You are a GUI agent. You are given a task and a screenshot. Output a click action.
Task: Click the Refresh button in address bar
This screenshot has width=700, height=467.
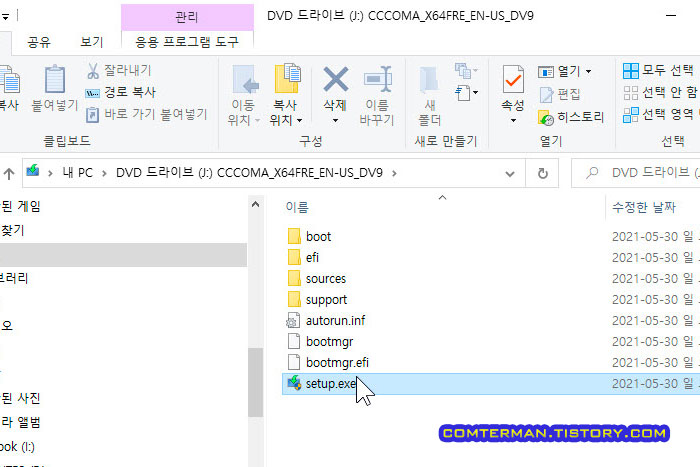pos(542,173)
